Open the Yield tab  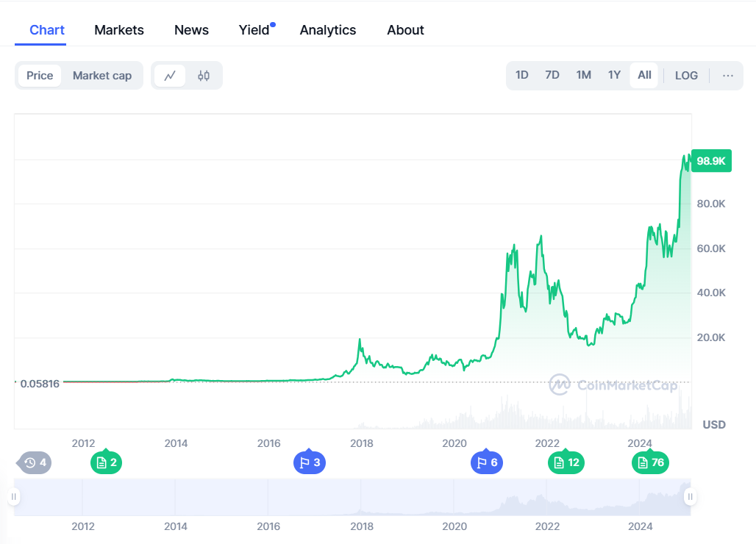click(x=254, y=30)
